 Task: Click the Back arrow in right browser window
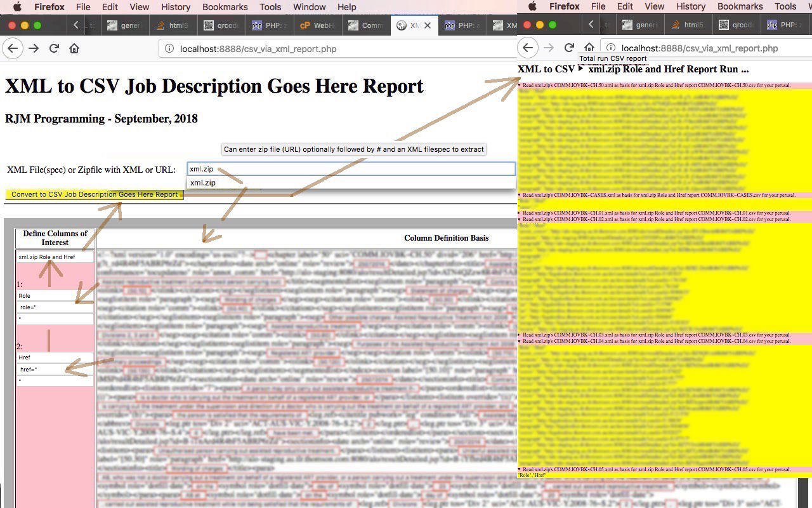(x=528, y=48)
